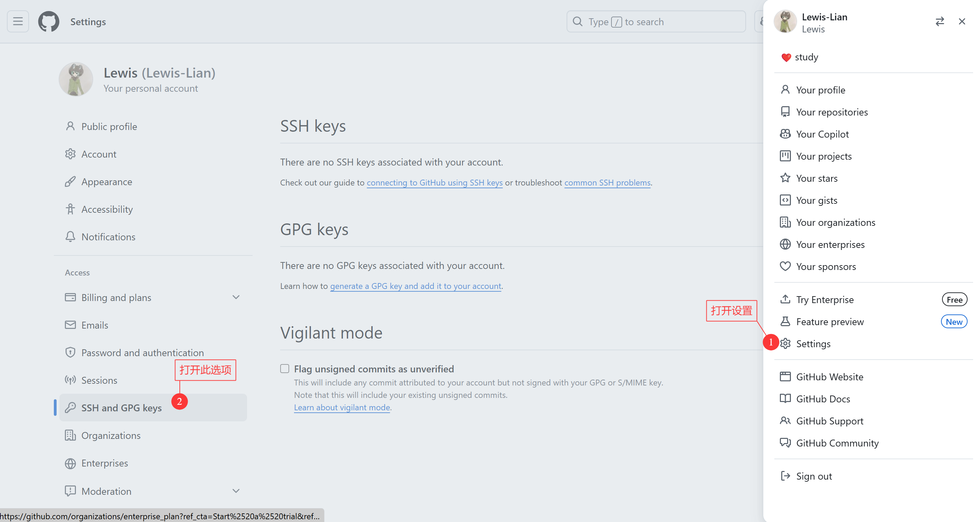Screen dimensions: 980x522
Task: Click the GitHub Octocat logo
Action: (x=49, y=22)
